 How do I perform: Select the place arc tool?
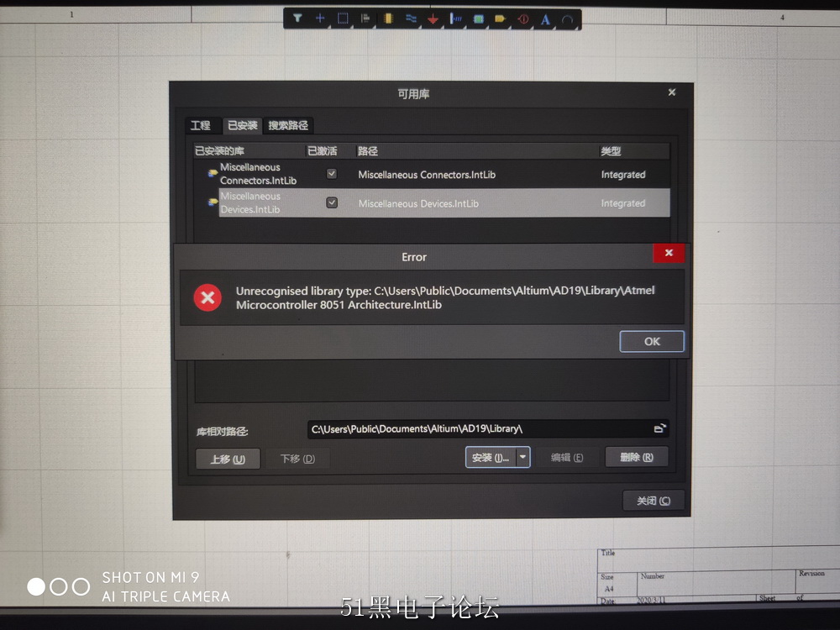567,20
